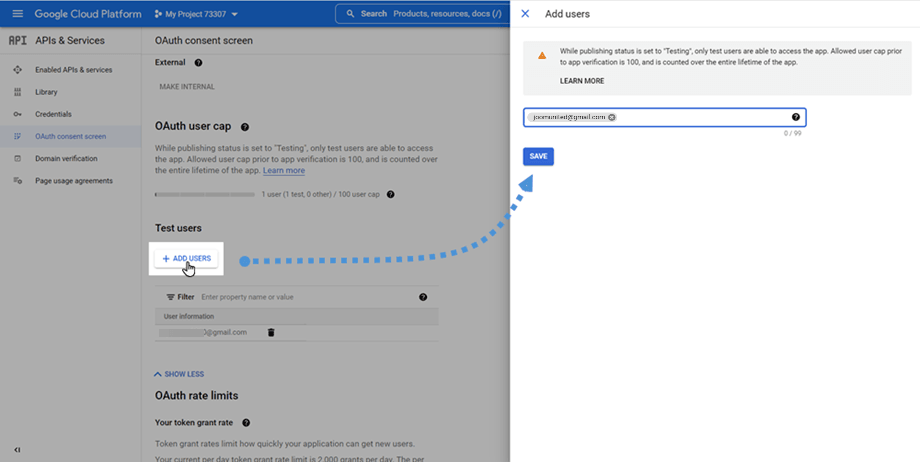Click the Credentials key icon

point(18,114)
